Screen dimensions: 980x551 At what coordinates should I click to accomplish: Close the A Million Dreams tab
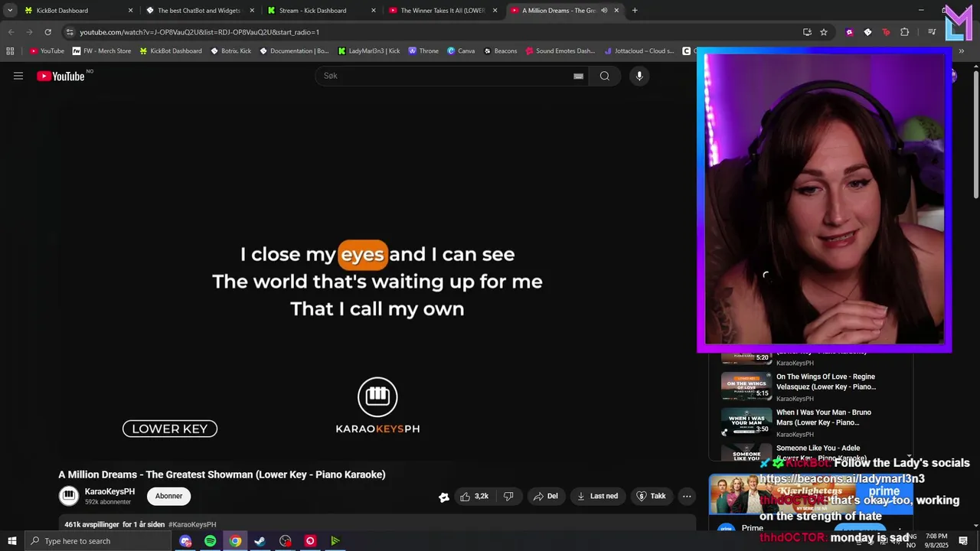[616, 11]
